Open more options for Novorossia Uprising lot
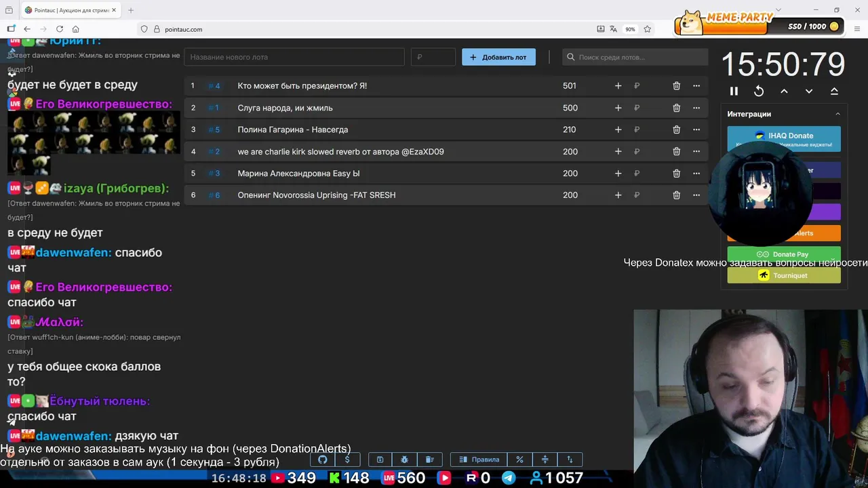Viewport: 868px width, 488px height. pos(696,195)
